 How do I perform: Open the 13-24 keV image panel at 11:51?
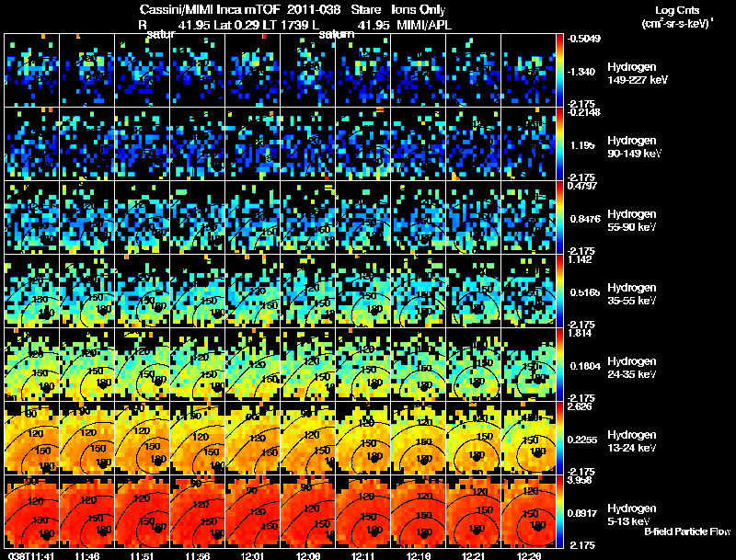143,438
